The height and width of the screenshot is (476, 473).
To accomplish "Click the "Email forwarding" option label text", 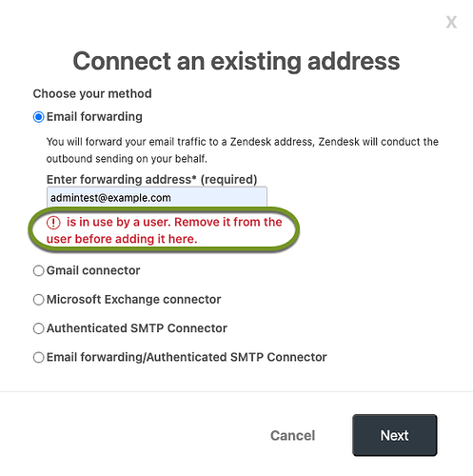I will point(94,117).
